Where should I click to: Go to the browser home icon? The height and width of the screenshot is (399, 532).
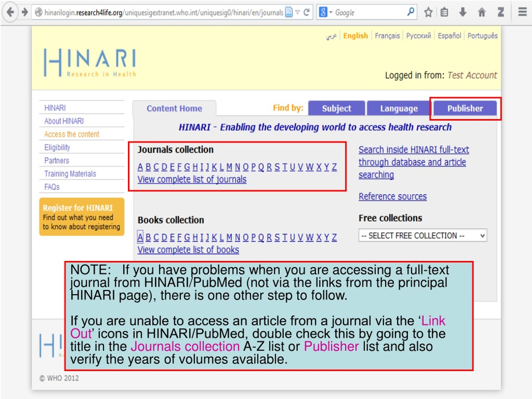[482, 12]
